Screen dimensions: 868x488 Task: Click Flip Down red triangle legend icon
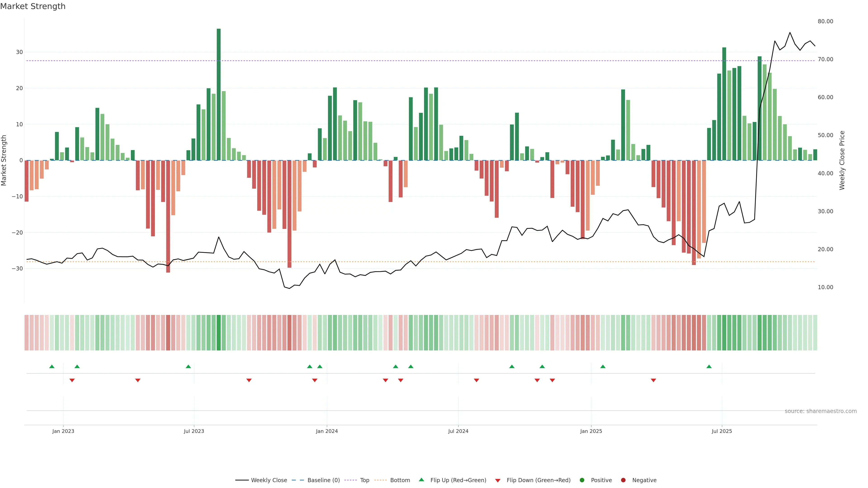[x=498, y=481]
